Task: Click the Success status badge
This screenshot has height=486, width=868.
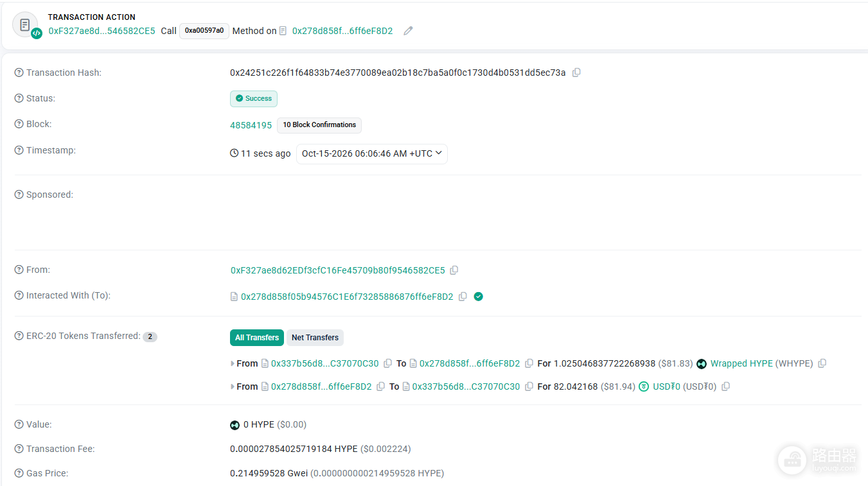Action: 254,99
